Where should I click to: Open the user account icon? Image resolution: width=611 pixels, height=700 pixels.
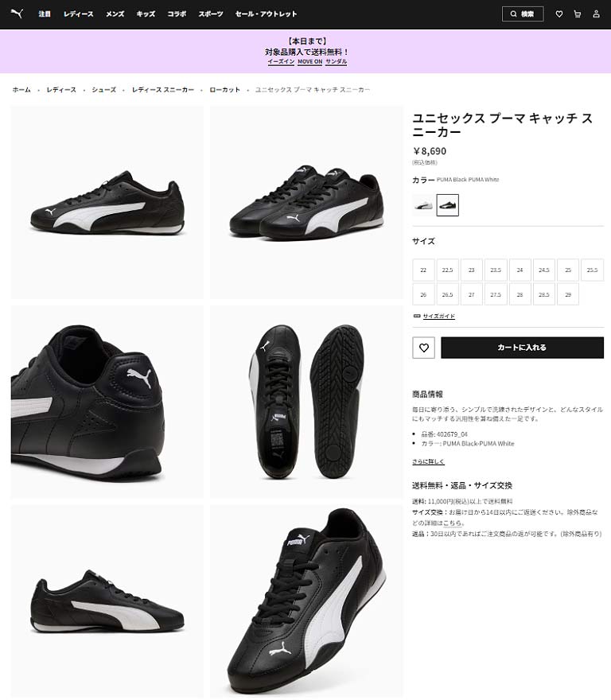[x=596, y=14]
